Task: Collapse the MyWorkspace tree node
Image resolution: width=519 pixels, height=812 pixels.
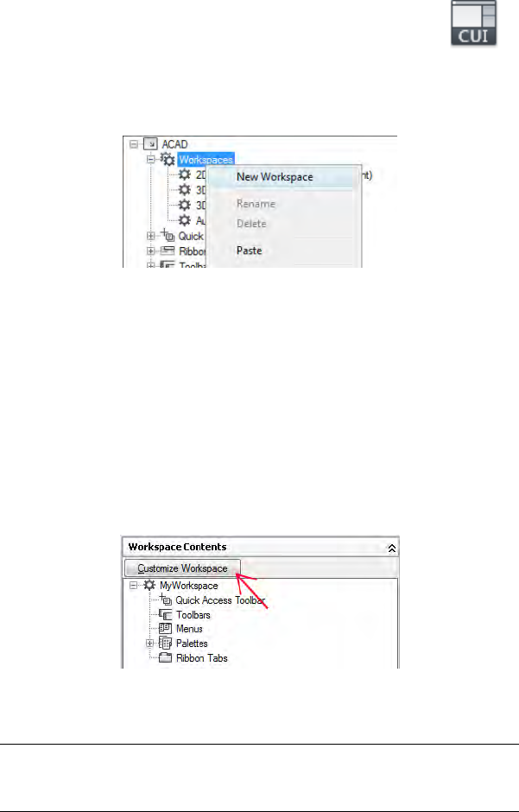Action: tap(134, 585)
